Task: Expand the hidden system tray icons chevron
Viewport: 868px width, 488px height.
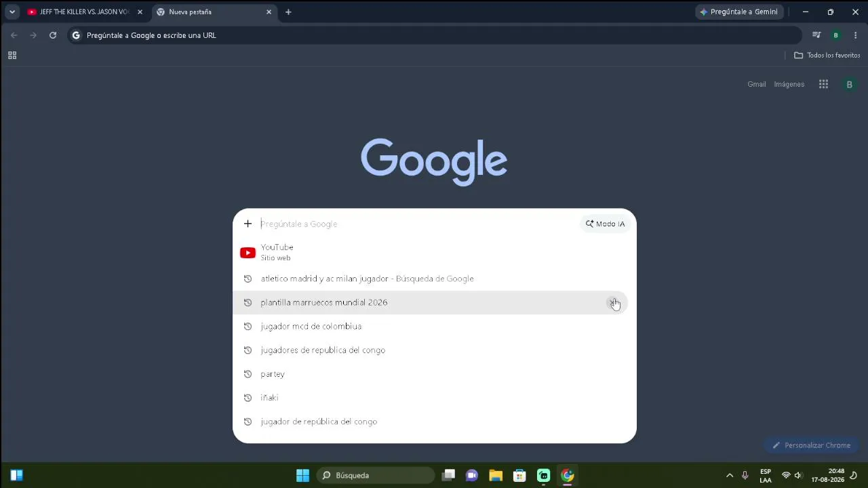Action: tap(730, 475)
